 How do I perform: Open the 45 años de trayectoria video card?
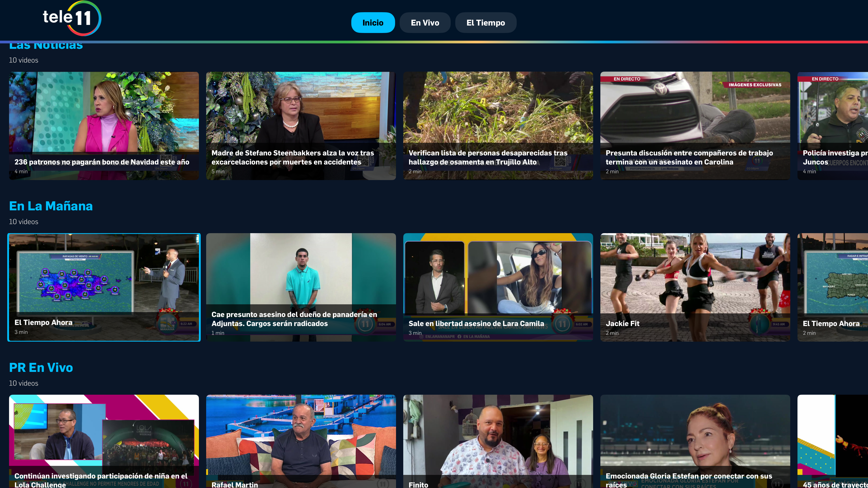pyautogui.click(x=833, y=441)
